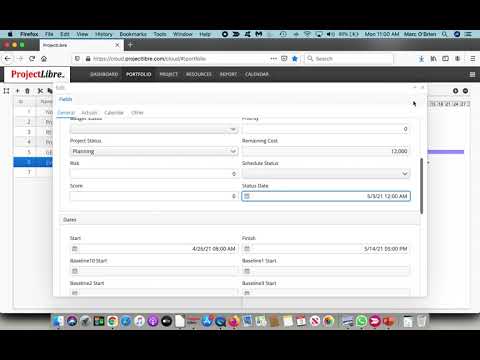This screenshot has height=360, width=480.
Task: Open the Status Date calendar picker icon
Action: (247, 196)
